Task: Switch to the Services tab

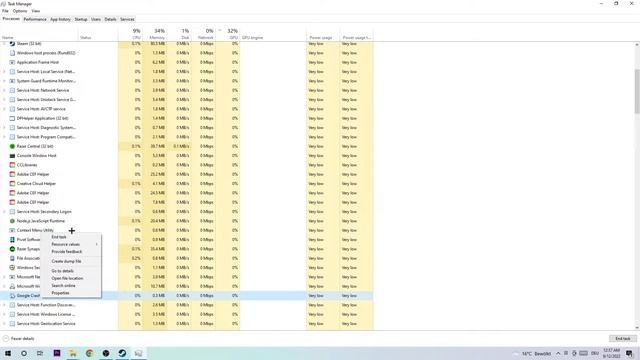Action: 127,19
